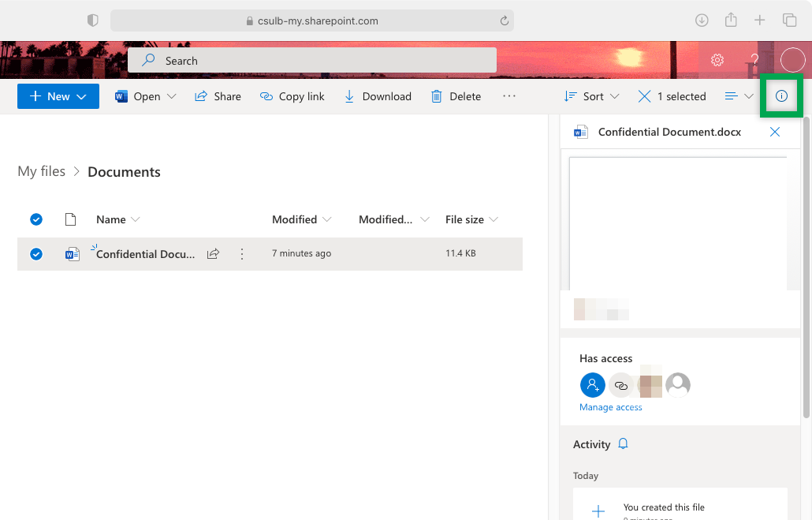Close the Confidential Document details pane
Image resolution: width=812 pixels, height=520 pixels.
(x=775, y=132)
